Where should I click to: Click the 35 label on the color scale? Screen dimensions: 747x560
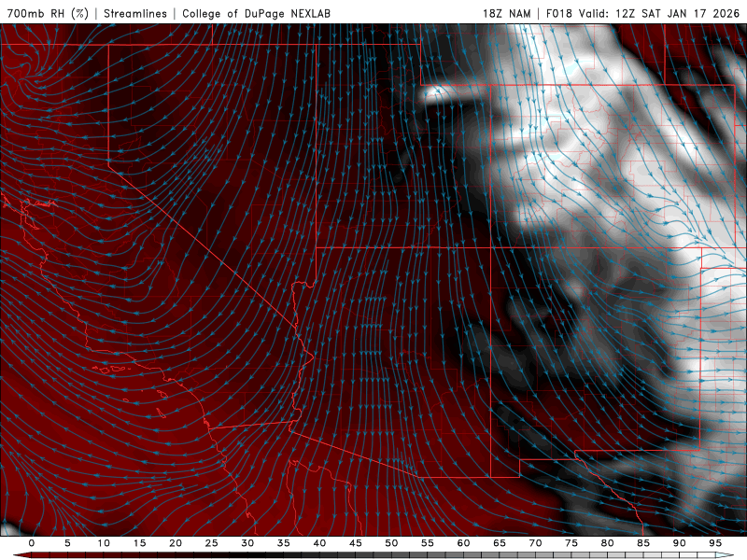click(x=283, y=543)
